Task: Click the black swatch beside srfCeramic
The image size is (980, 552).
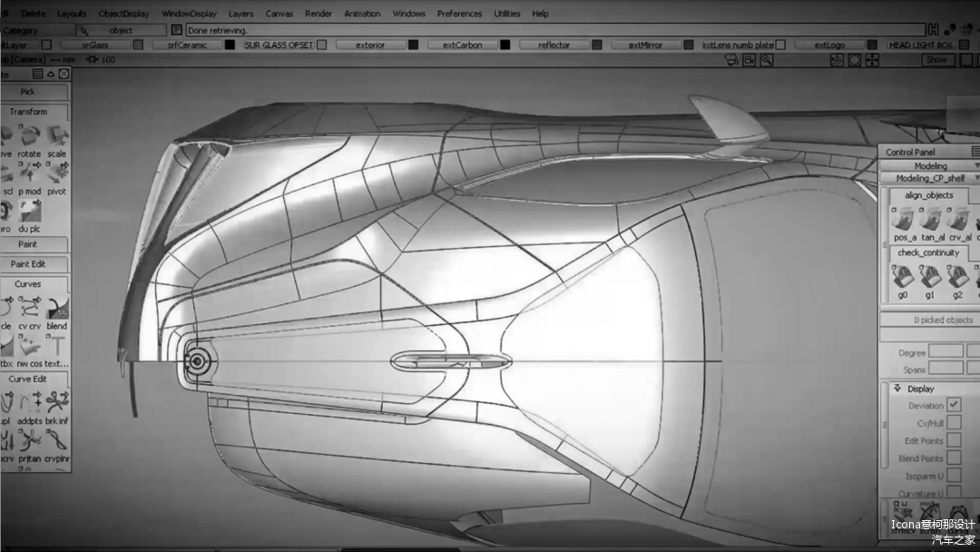Action: coord(230,44)
